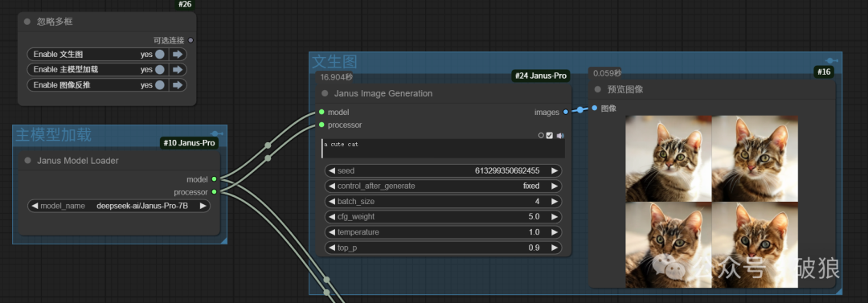
Task: Open the model_name combo showing deepseek-ai/Janus-Pro-7B
Action: (119, 206)
